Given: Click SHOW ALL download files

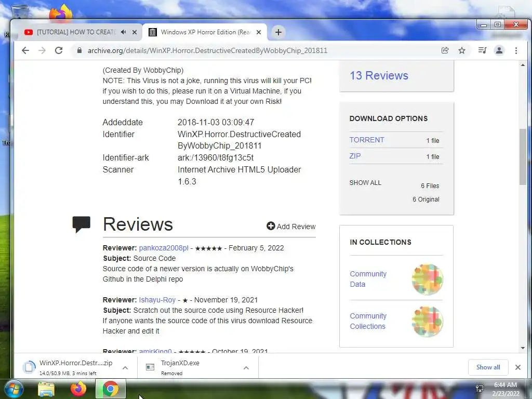Looking at the screenshot, I should point(365,182).
